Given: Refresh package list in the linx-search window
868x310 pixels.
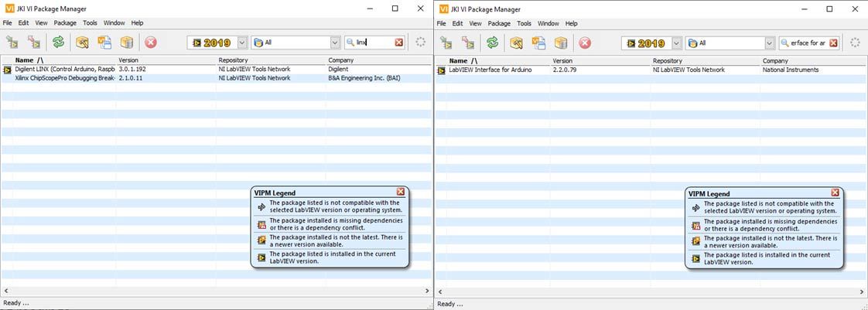Looking at the screenshot, I should [58, 42].
